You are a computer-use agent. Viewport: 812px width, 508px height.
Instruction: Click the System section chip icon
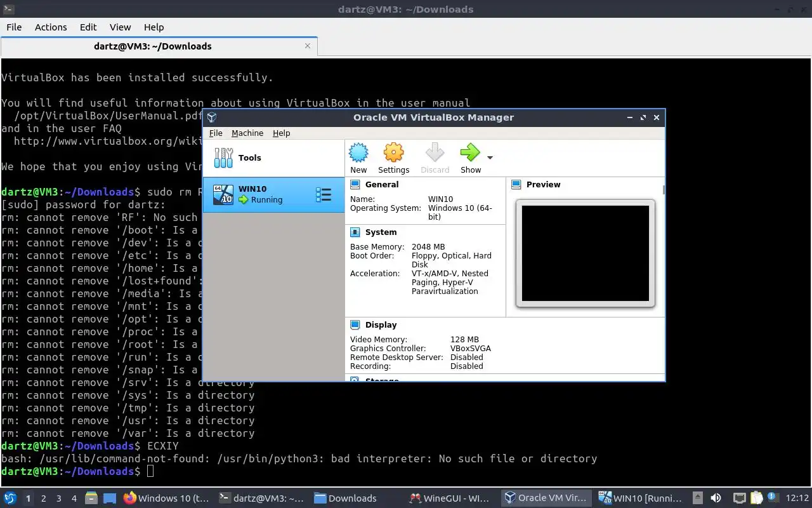click(x=355, y=232)
